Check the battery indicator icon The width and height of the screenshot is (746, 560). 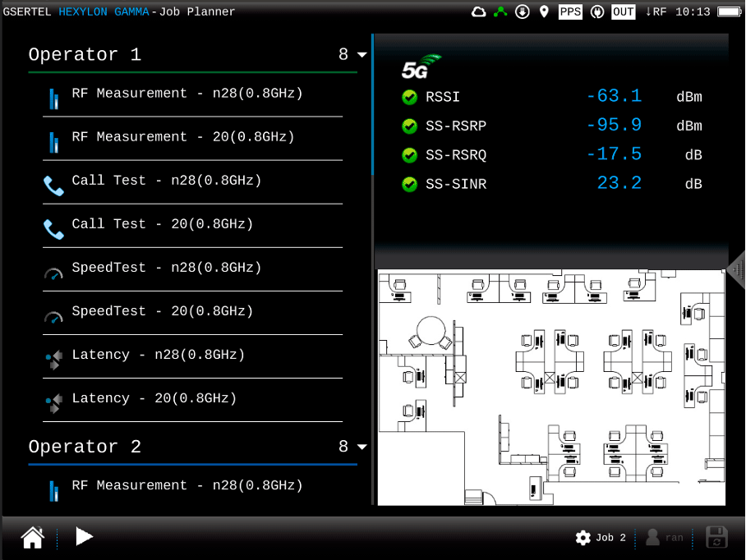(728, 11)
